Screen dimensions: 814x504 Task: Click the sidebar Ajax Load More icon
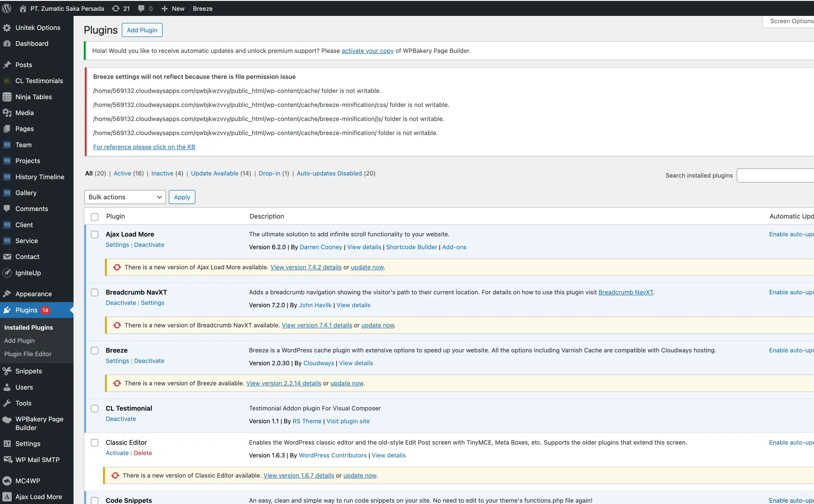tap(7, 497)
